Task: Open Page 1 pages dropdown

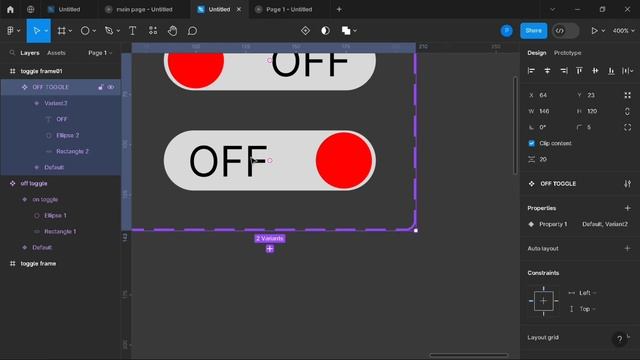Action: 100,53
